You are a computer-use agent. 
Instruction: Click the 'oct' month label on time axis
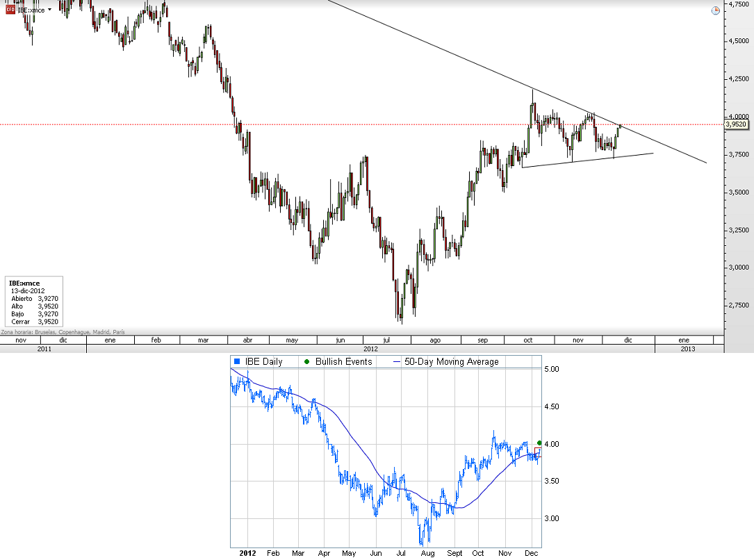click(528, 340)
